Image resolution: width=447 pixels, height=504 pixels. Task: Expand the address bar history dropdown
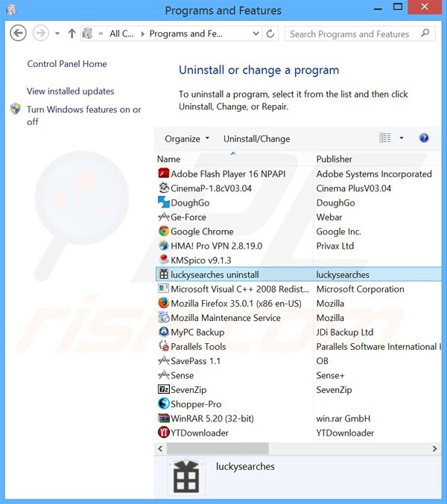(256, 34)
